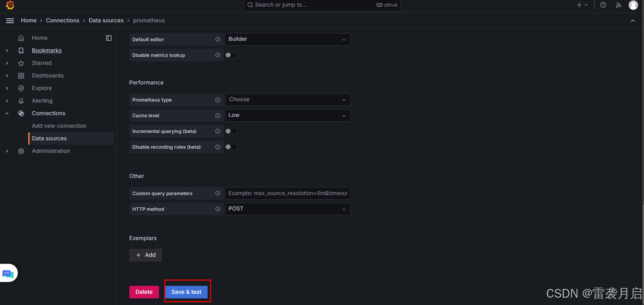
Task: Click the Connections icon in sidebar
Action: pos(21,113)
